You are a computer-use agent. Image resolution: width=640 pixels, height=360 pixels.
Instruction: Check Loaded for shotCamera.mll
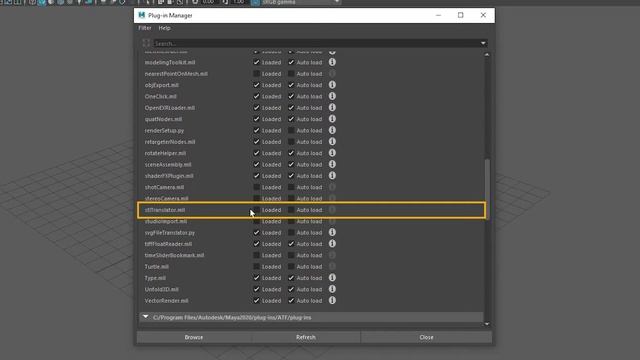[x=256, y=187]
